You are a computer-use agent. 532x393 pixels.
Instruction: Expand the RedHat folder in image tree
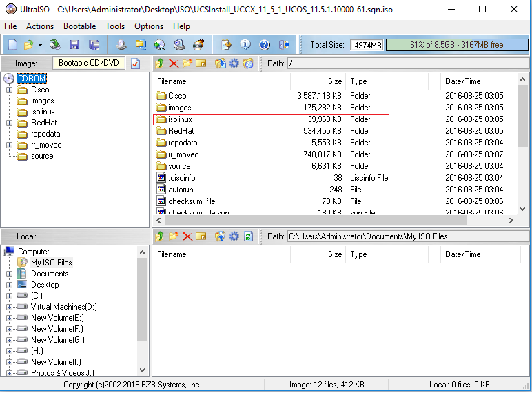pyautogui.click(x=9, y=123)
